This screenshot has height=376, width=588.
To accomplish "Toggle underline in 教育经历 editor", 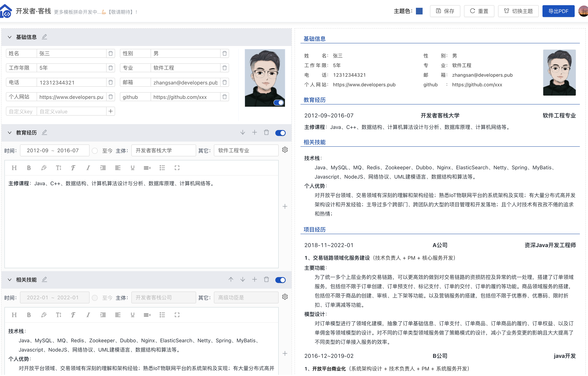I will (x=133, y=168).
